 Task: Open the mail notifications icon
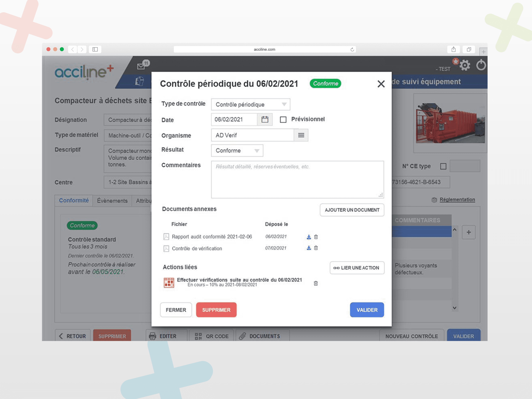[x=141, y=66]
